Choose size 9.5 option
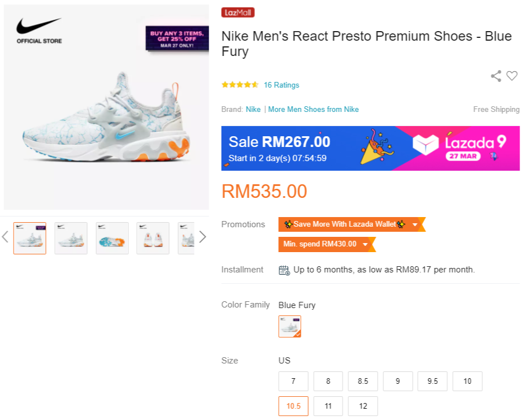524x420 pixels. 432,381
